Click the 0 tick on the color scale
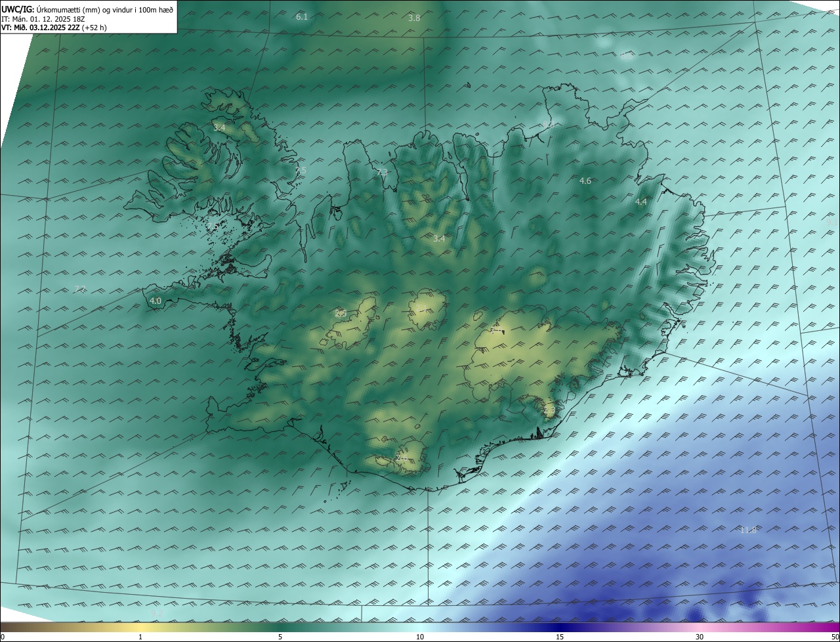 point(3,637)
